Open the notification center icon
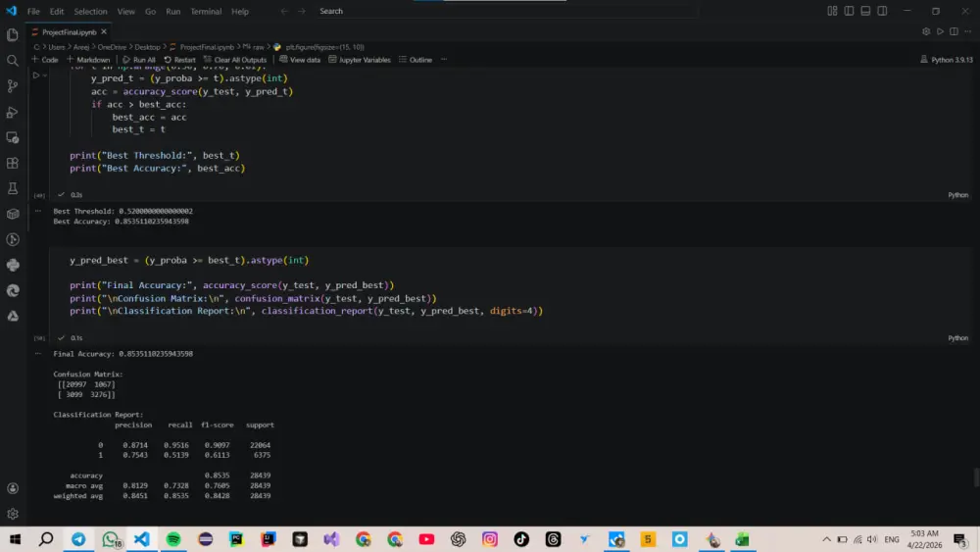The width and height of the screenshot is (980, 552). (x=960, y=539)
